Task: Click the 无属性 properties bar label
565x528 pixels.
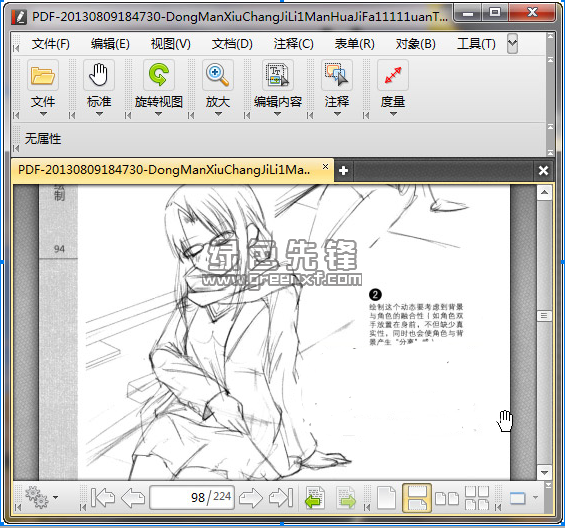Action: click(x=43, y=139)
